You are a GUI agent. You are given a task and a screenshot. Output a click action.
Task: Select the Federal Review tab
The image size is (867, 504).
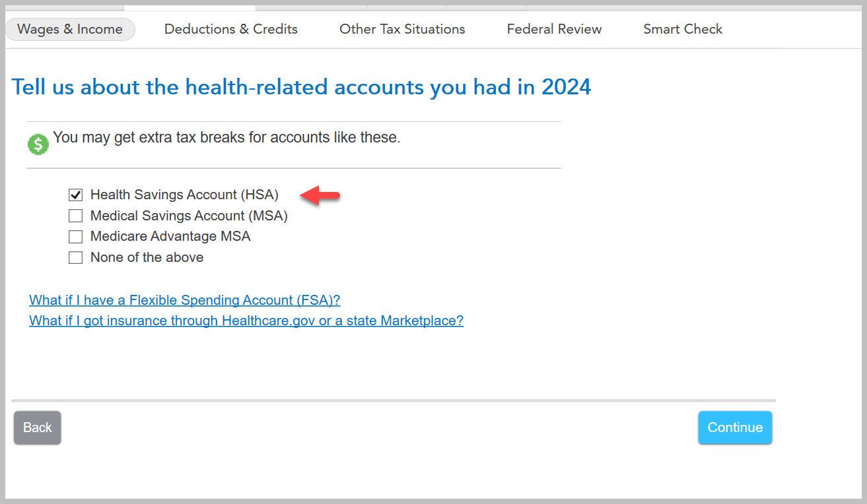pyautogui.click(x=554, y=29)
